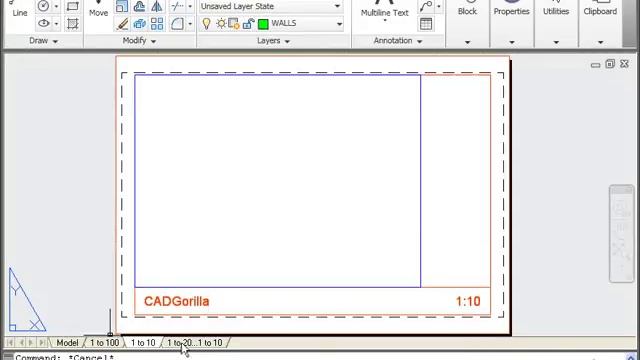Image resolution: width=640 pixels, height=360 pixels.
Task: Open the Ellipse tool options arrow
Action: 56,24
